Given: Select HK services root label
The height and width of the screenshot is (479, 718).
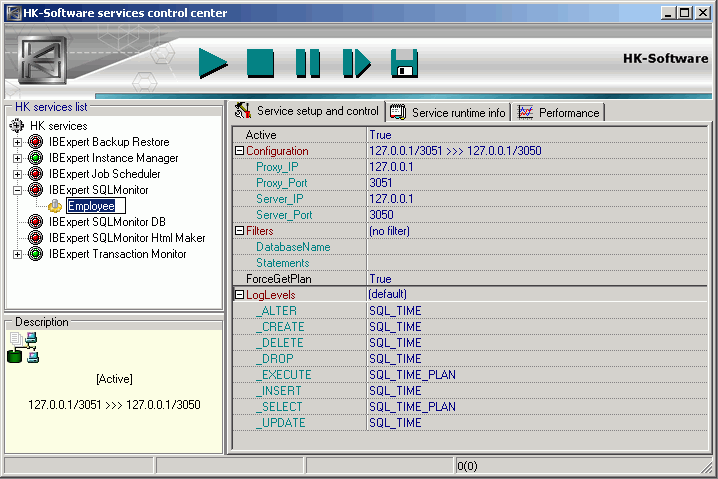Looking at the screenshot, I should point(59,125).
